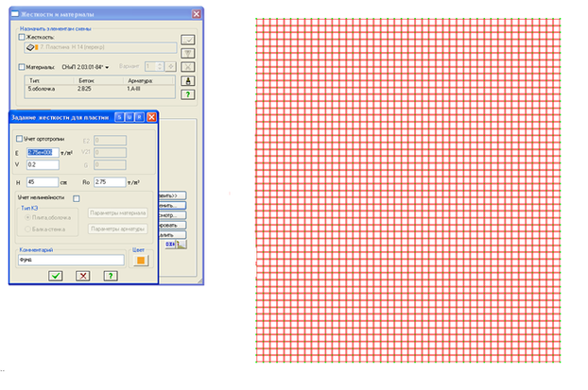The height and width of the screenshot is (390, 588).
Task: Close the Жесткости и материалы window
Action: coord(197,14)
